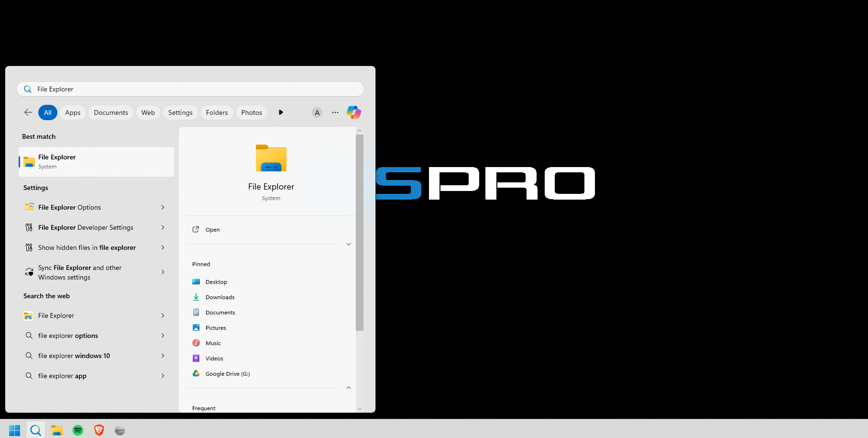
Task: Expand more actions below Open
Action: click(349, 244)
